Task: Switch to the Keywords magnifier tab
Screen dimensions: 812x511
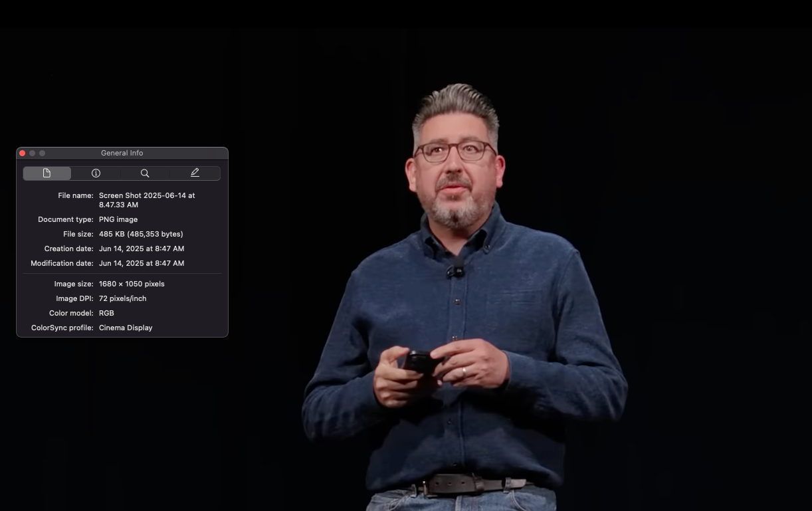Action: click(x=145, y=173)
